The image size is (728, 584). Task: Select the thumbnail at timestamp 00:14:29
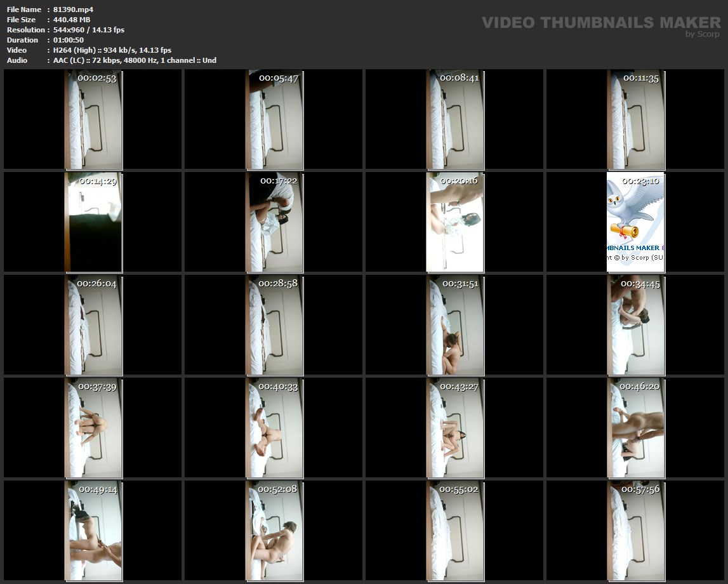click(x=93, y=222)
